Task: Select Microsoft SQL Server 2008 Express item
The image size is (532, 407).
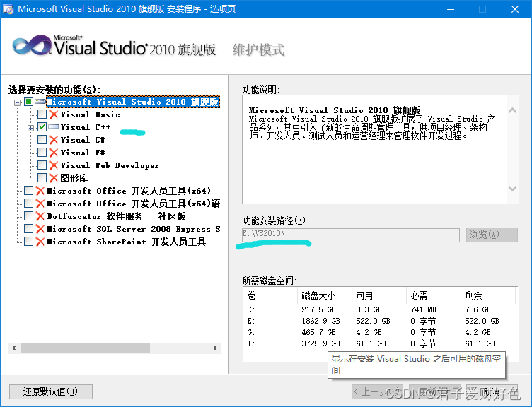Action: (133, 229)
